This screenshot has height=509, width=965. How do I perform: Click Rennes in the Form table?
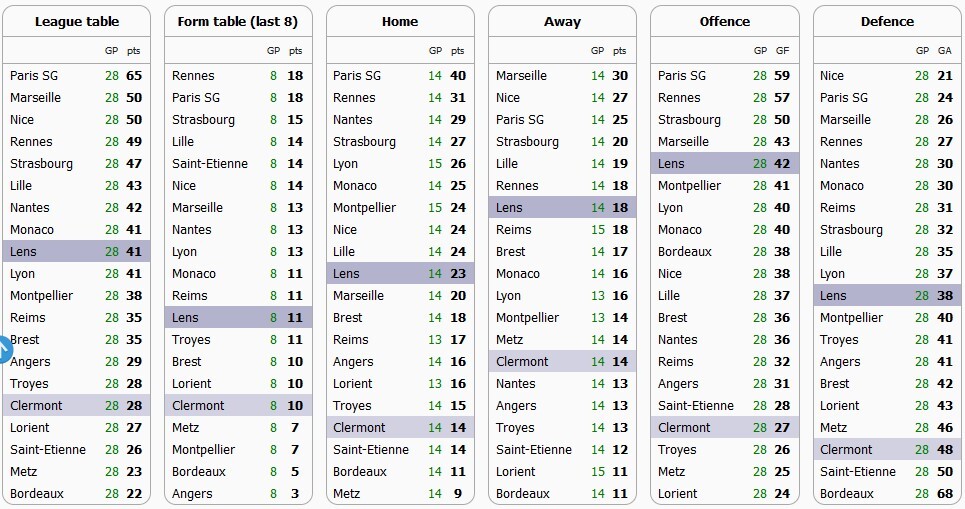(193, 75)
